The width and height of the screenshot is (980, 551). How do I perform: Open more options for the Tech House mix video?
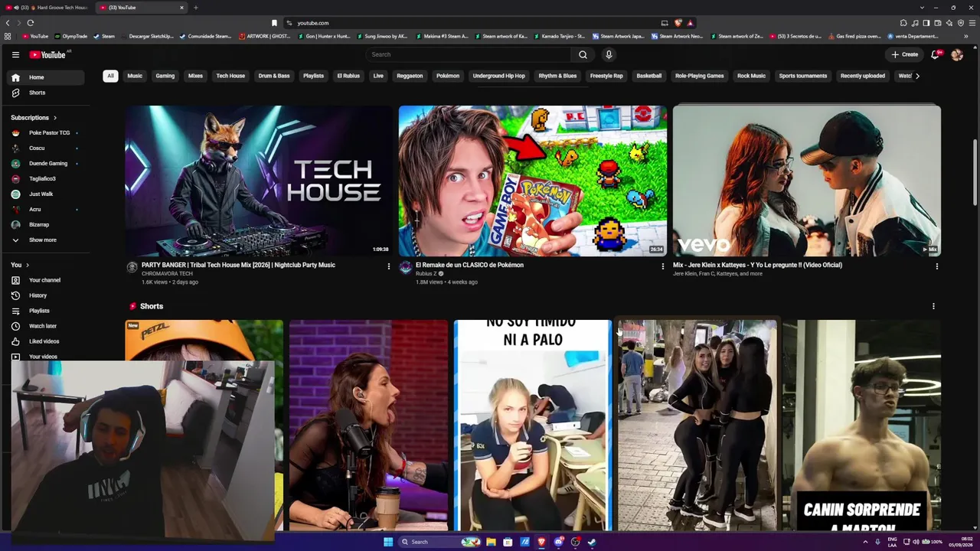click(388, 266)
